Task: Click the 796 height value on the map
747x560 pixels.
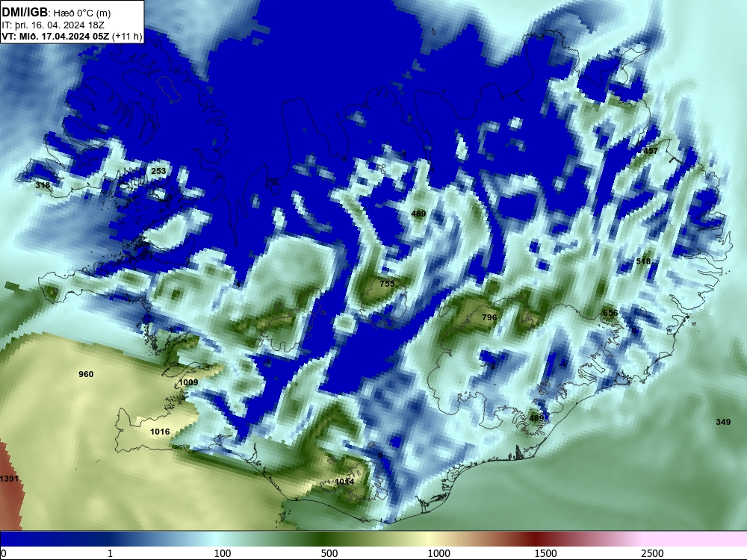Action: (x=489, y=317)
